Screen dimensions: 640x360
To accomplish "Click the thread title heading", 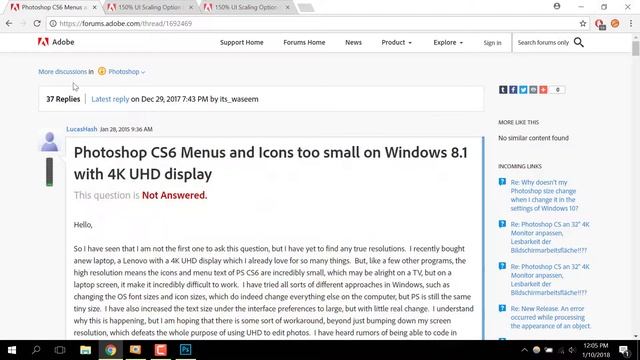I will (271, 163).
